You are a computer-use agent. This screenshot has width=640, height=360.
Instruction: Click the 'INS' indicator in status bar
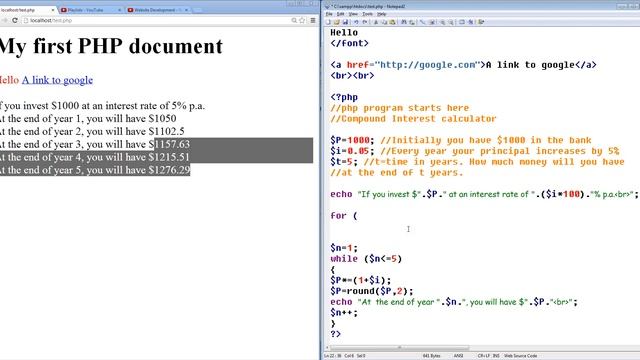496,356
